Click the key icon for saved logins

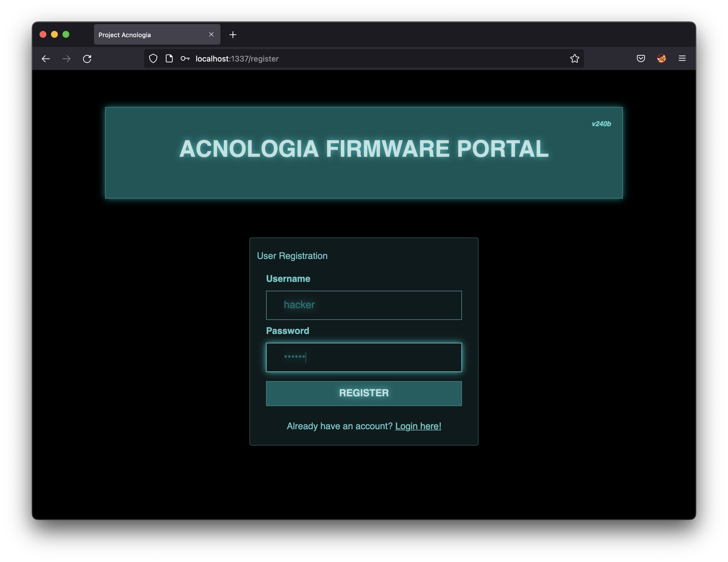pos(185,59)
